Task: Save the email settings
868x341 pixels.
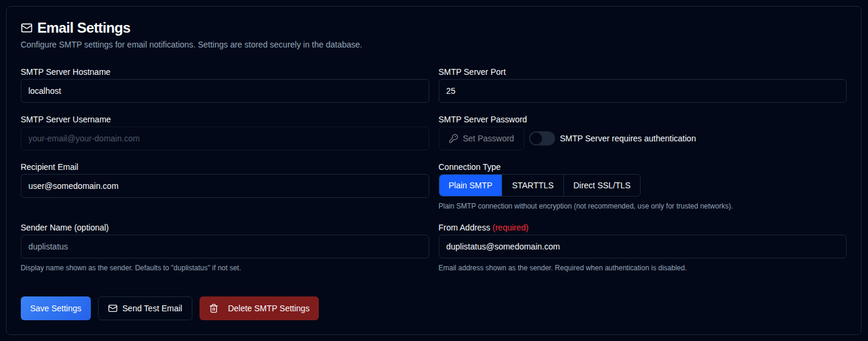Action: pos(56,308)
